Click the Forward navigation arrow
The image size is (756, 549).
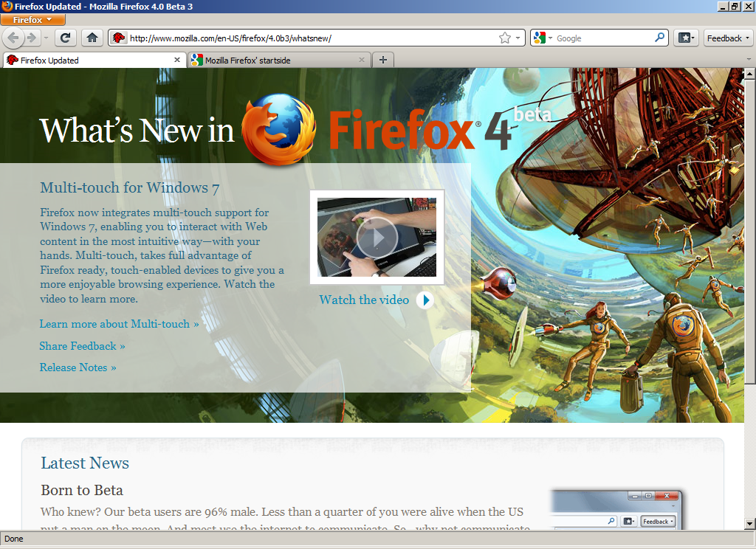pyautogui.click(x=32, y=38)
